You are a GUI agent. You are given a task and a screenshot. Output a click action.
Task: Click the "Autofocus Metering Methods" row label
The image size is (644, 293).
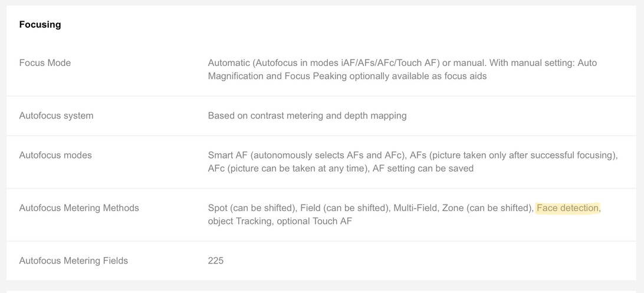tap(79, 208)
